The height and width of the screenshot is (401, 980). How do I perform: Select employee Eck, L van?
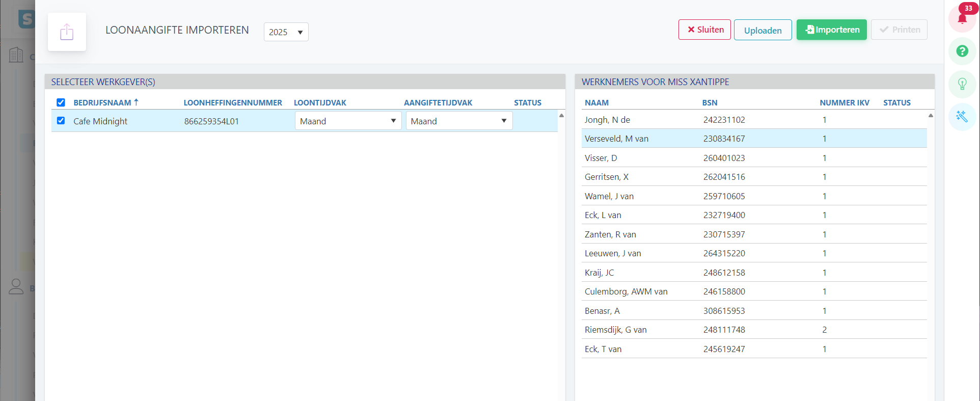click(603, 215)
